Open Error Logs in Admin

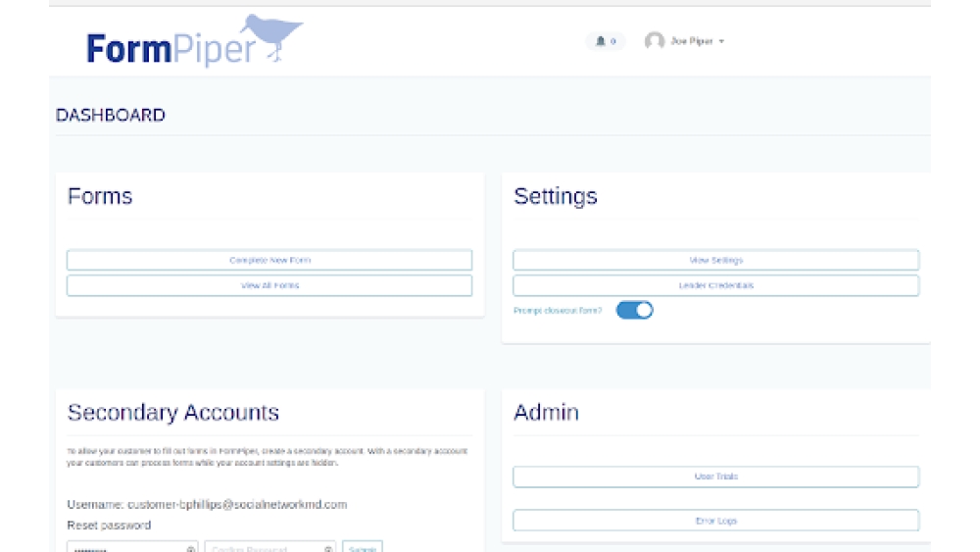click(x=715, y=521)
